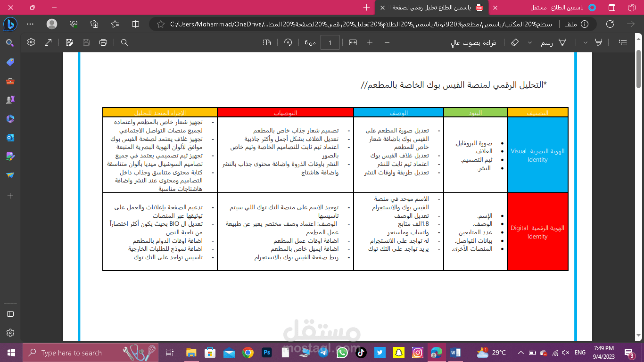The image size is (644, 362).
Task: Toggle the sidebar visibility button
Action: (x=10, y=314)
